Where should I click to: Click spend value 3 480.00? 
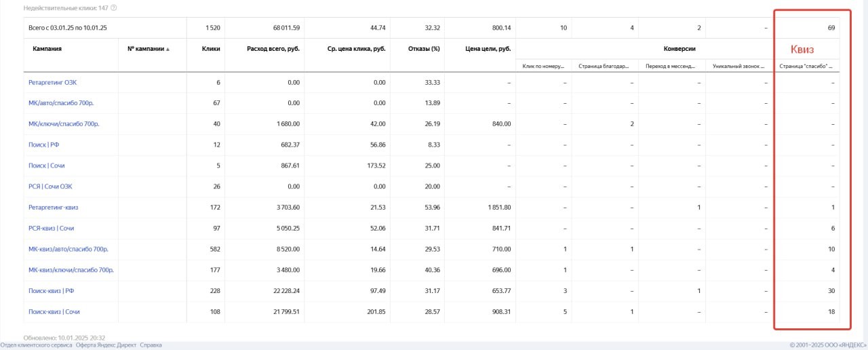coord(287,270)
